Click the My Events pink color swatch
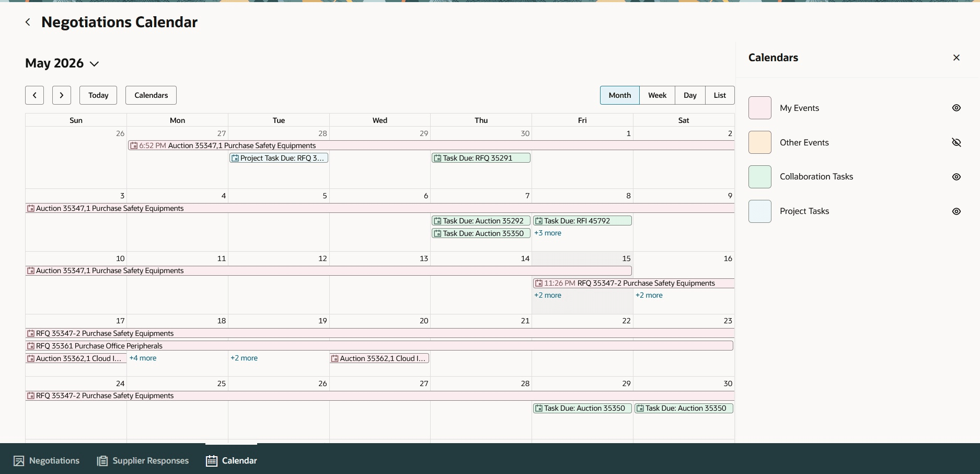The width and height of the screenshot is (980, 474). (760, 108)
